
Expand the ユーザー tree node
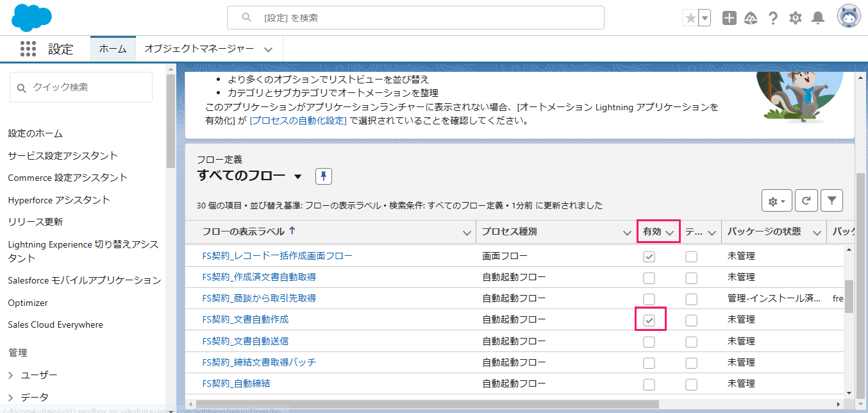coord(11,375)
